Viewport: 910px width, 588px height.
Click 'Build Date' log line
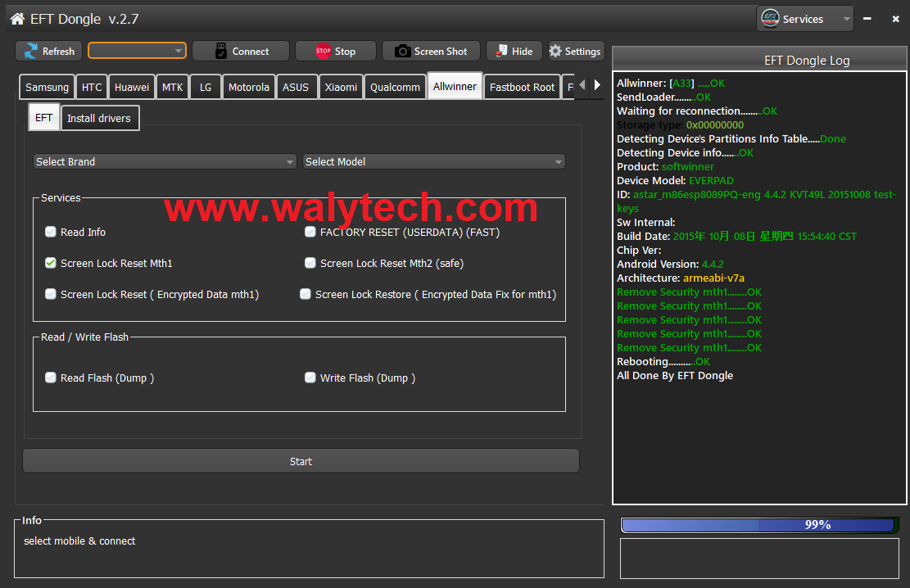pos(736,236)
